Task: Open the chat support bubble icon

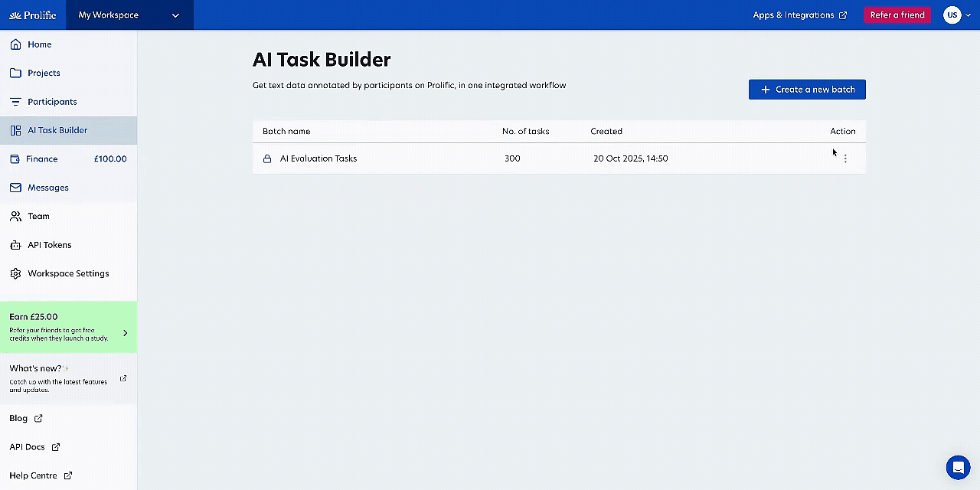Action: tap(958, 466)
